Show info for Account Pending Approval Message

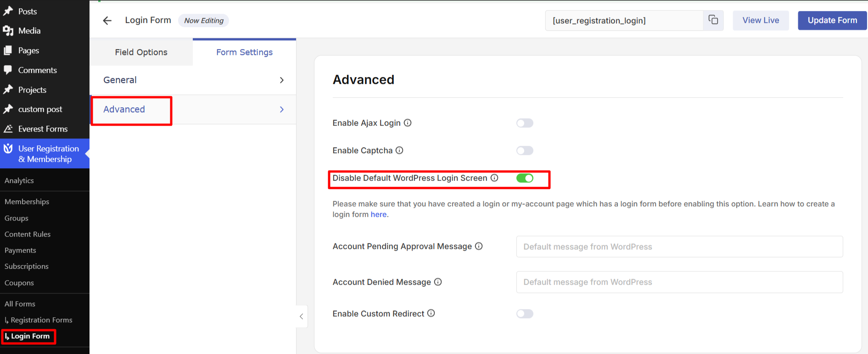479,246
